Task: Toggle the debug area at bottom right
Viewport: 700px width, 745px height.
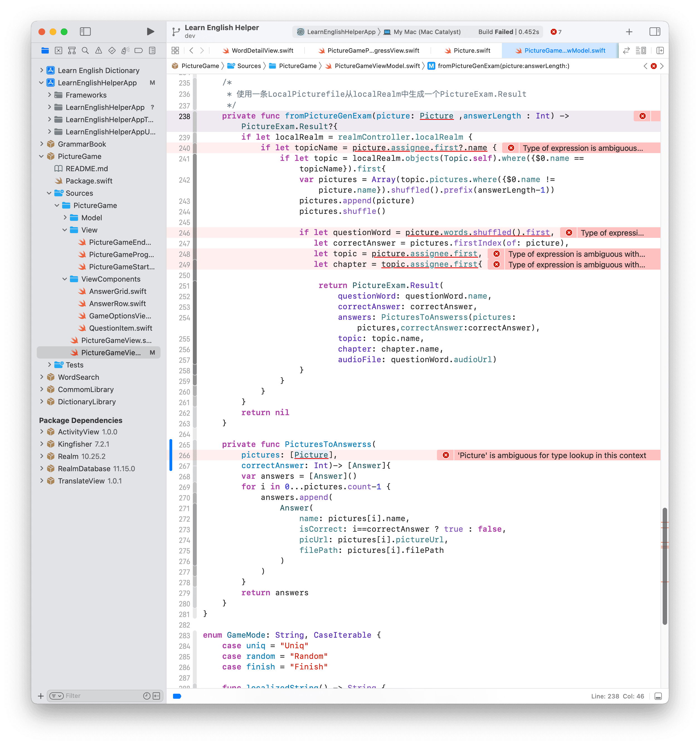Action: coord(658,696)
